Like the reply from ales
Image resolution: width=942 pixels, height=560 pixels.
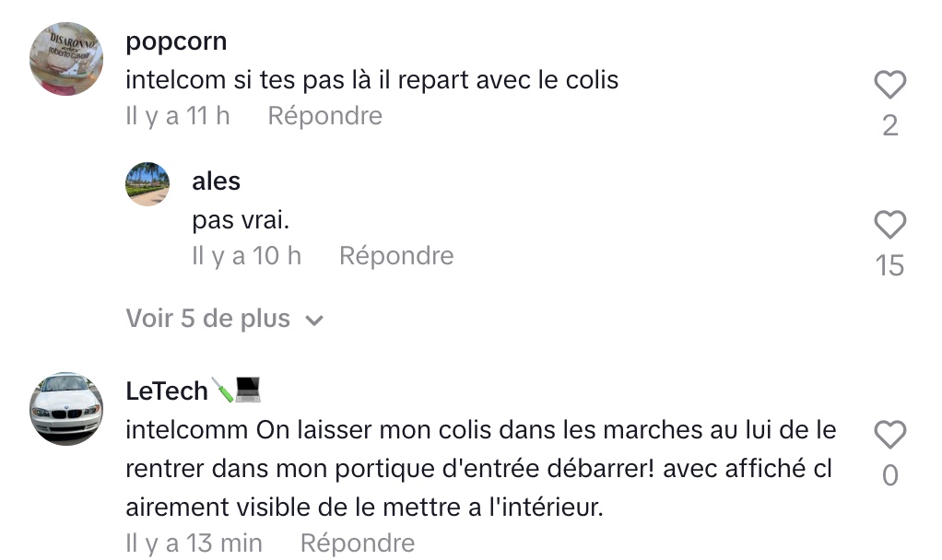(889, 225)
